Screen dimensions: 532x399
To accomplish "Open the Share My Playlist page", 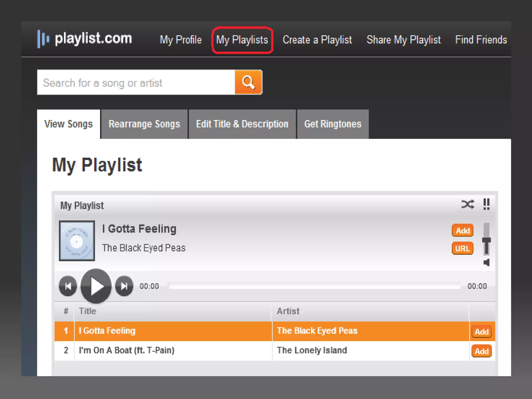I will [x=403, y=40].
